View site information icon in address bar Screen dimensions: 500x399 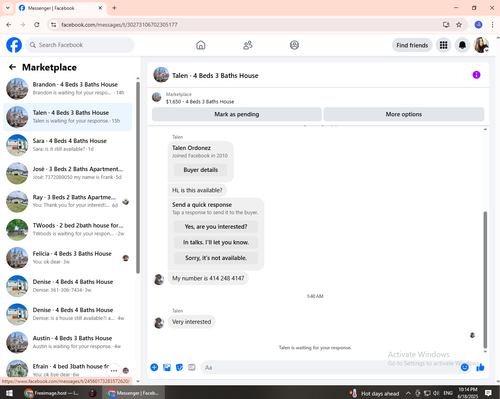point(53,25)
